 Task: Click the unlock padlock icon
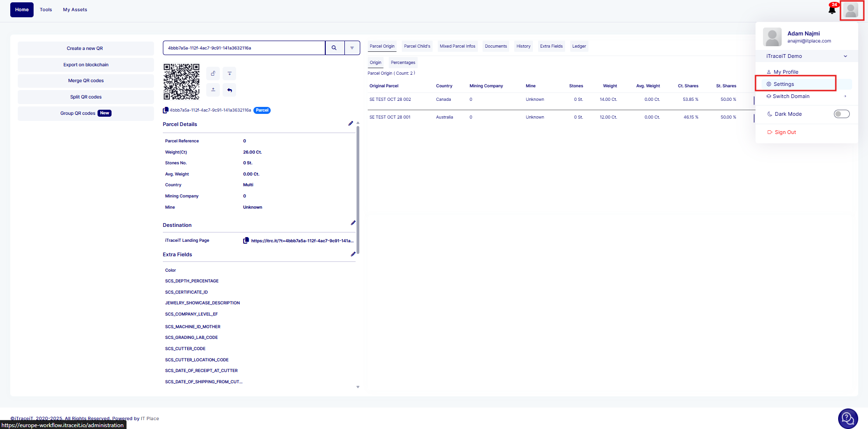coord(213,73)
